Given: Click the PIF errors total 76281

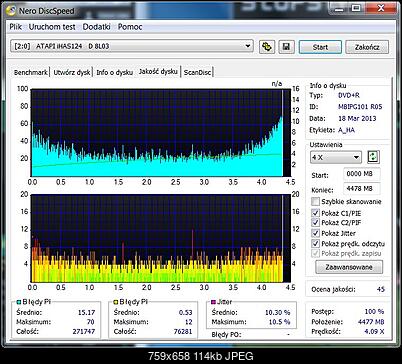Looking at the screenshot, I should (183, 332).
